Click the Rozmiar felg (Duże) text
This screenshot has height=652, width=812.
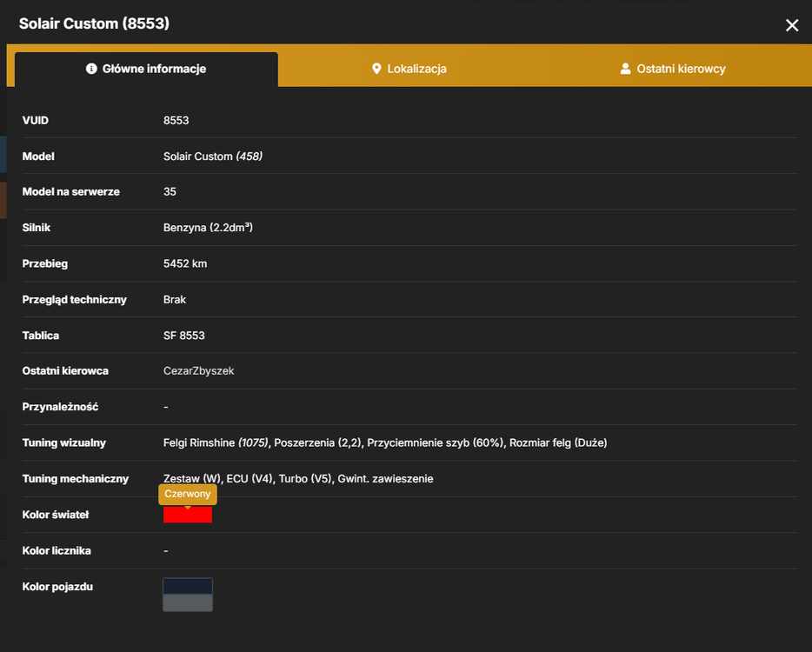click(558, 442)
